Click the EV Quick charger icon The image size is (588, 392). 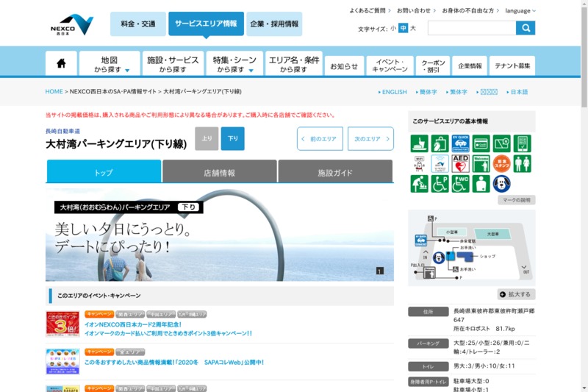pos(461,143)
